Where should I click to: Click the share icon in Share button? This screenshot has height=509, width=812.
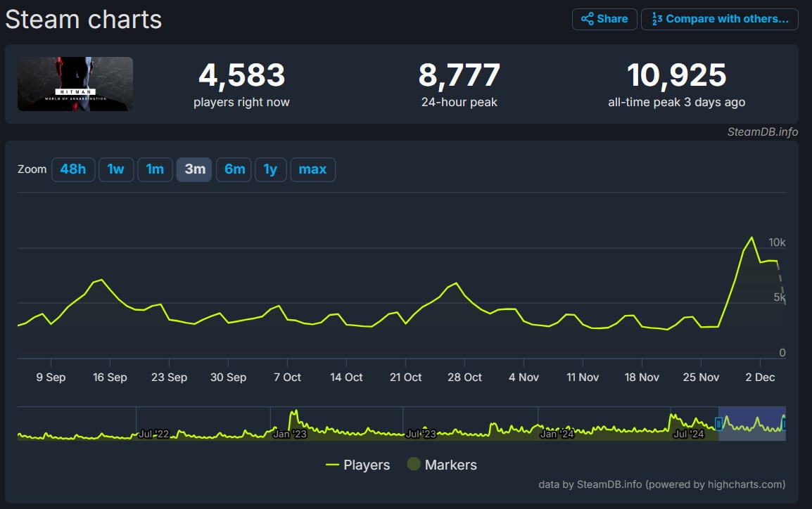(587, 19)
